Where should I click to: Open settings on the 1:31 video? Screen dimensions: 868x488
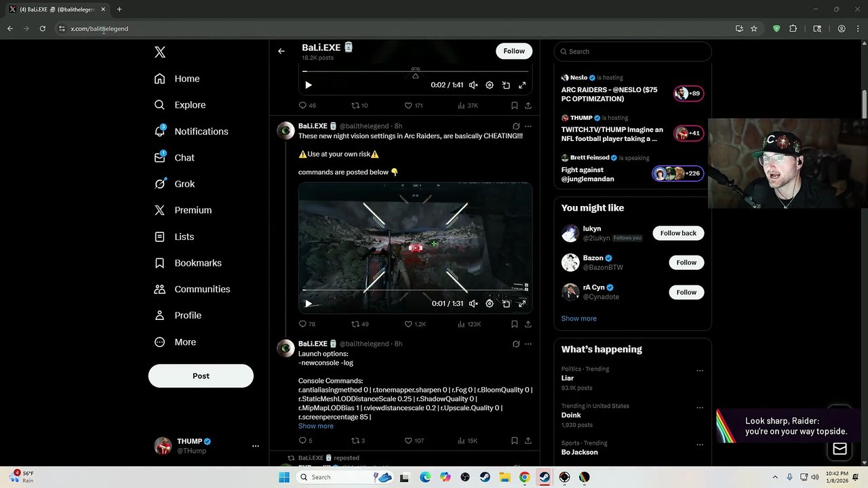coord(490,304)
